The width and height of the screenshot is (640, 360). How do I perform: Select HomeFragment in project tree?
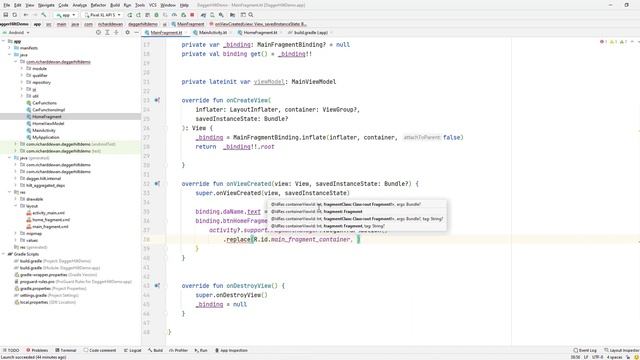47,117
